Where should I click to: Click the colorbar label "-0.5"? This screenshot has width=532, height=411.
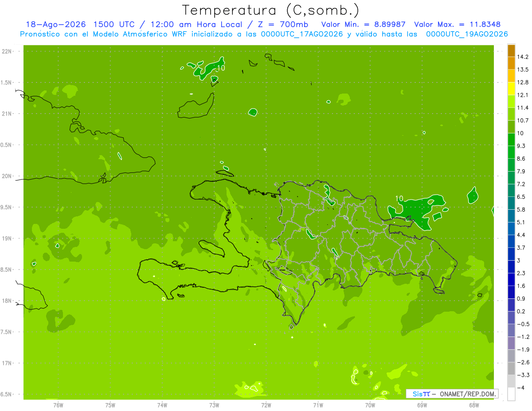[523, 324]
